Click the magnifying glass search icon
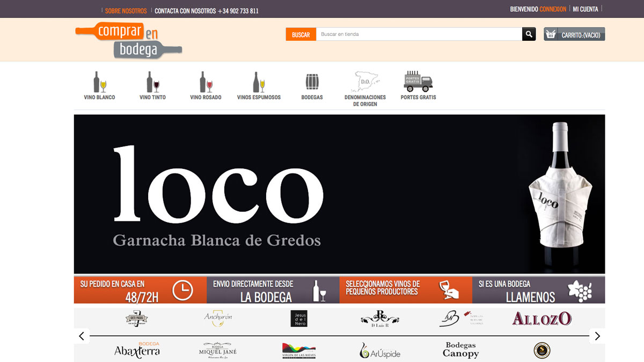Viewport: 644px width, 362px height. (x=529, y=34)
